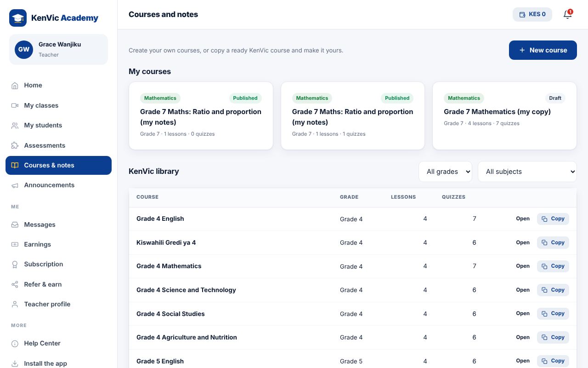Click the New course button
This screenshot has height=368, width=588.
(543, 50)
